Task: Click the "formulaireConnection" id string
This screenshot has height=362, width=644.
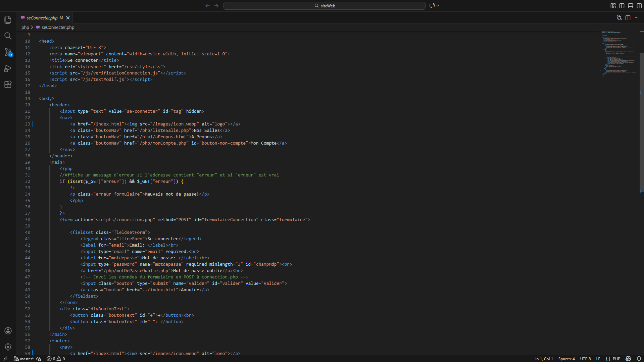Action: pyautogui.click(x=230, y=220)
